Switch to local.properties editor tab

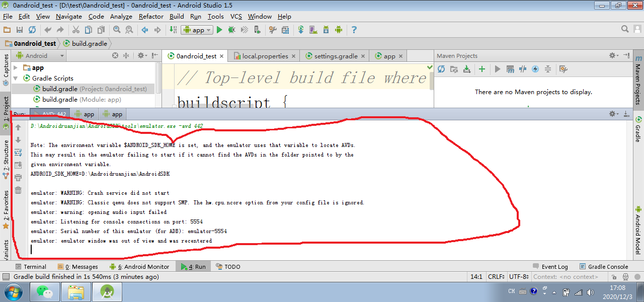[265, 56]
